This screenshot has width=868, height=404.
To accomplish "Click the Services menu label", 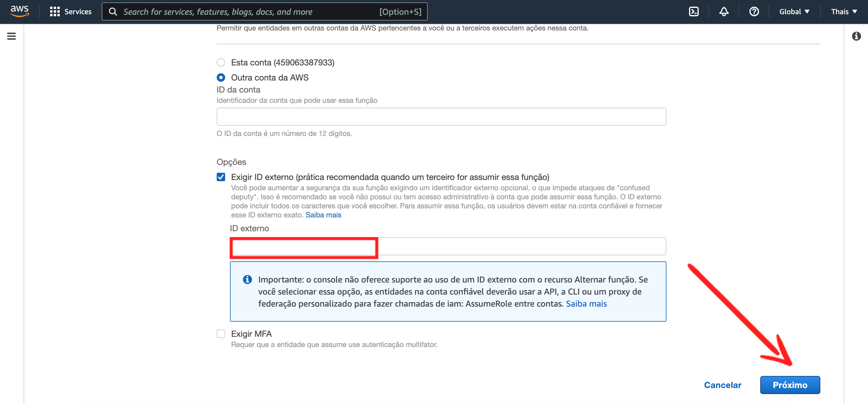I will pos(78,12).
